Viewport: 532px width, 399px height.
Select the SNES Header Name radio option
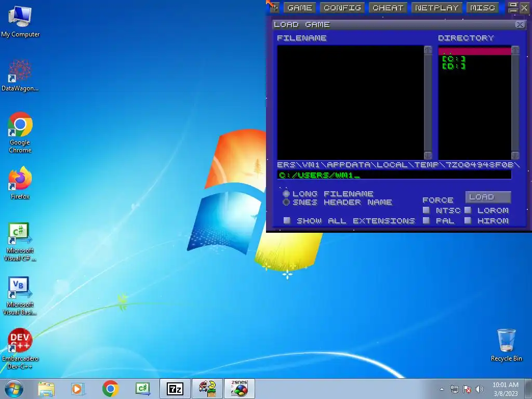(x=286, y=202)
